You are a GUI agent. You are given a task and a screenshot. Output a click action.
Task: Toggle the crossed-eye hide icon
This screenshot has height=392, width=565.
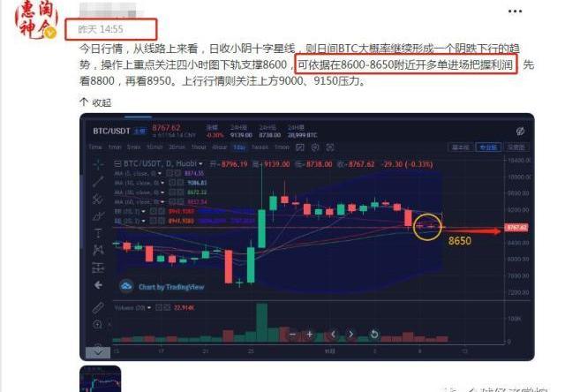(520, 132)
